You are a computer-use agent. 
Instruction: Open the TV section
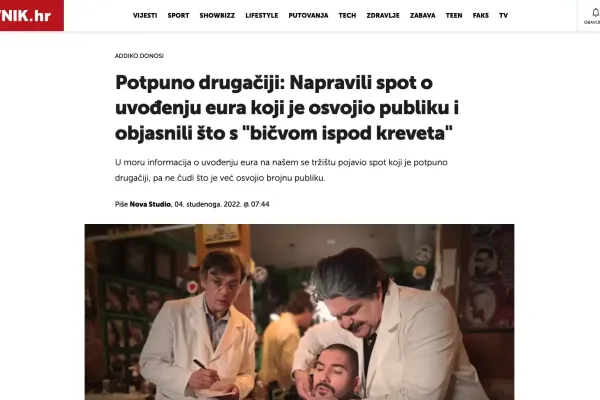504,16
